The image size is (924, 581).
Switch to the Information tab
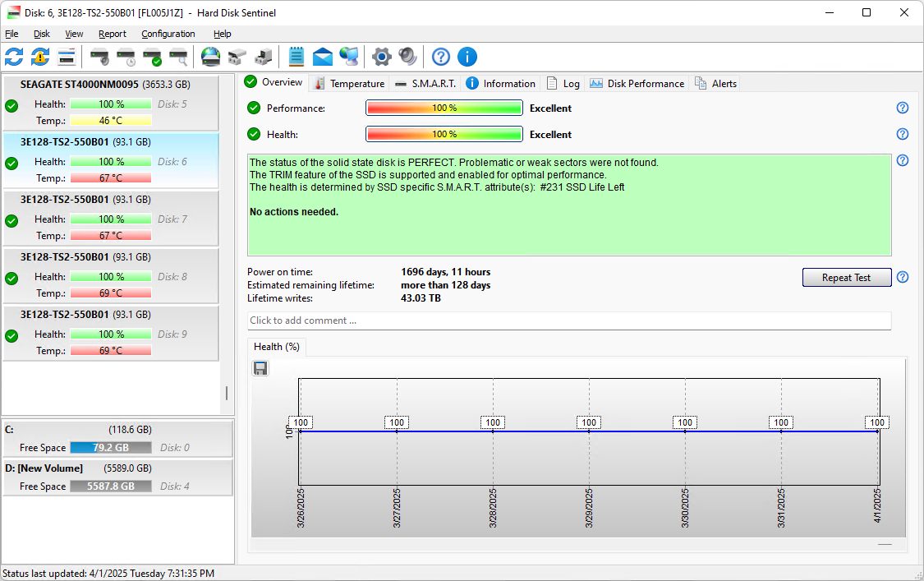501,84
